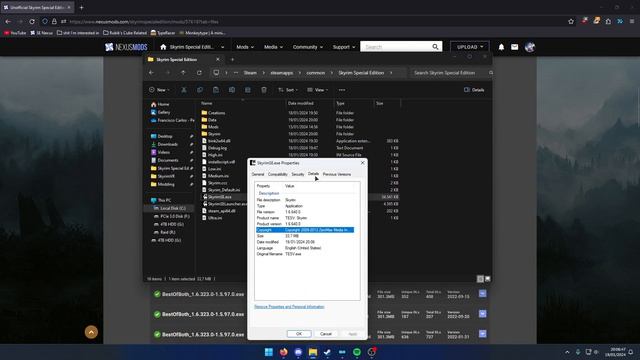Screen dimensions: 640x360
Task: Select Copyright row in Details list
Action: click(305, 230)
